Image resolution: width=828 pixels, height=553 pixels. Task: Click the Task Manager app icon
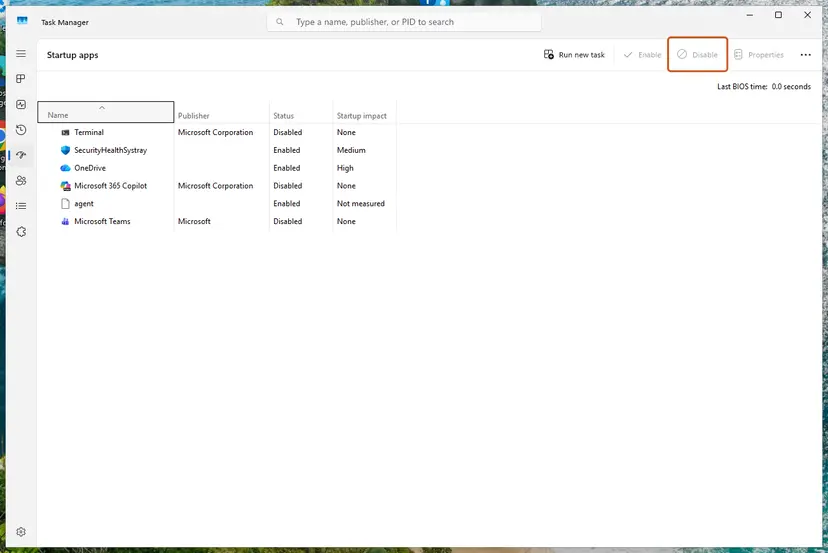point(22,21)
